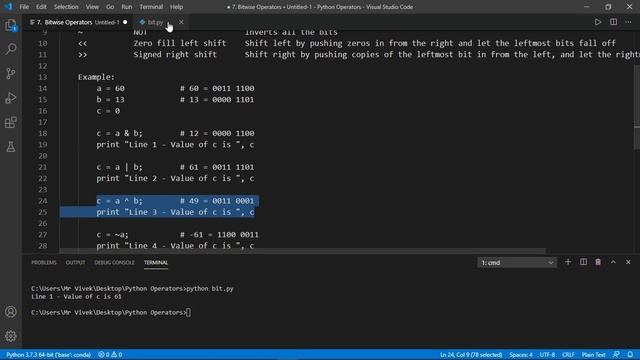Viewport: 640px width, 360px height.
Task: Run Python file with play icon
Action: (598, 22)
